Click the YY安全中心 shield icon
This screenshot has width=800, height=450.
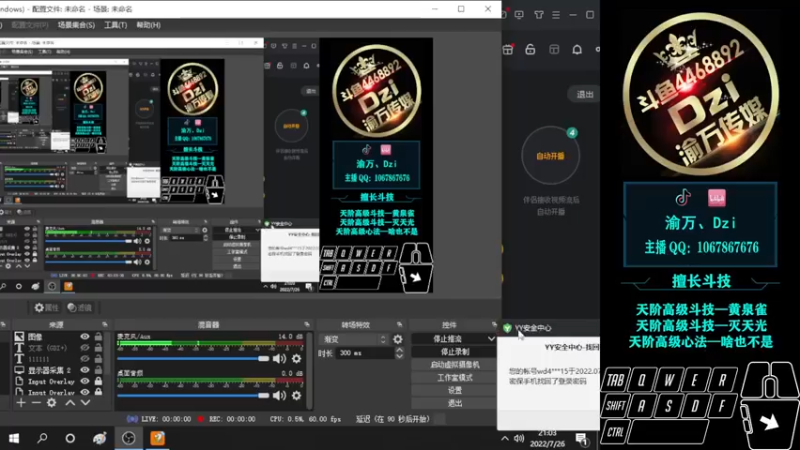pyautogui.click(x=507, y=328)
